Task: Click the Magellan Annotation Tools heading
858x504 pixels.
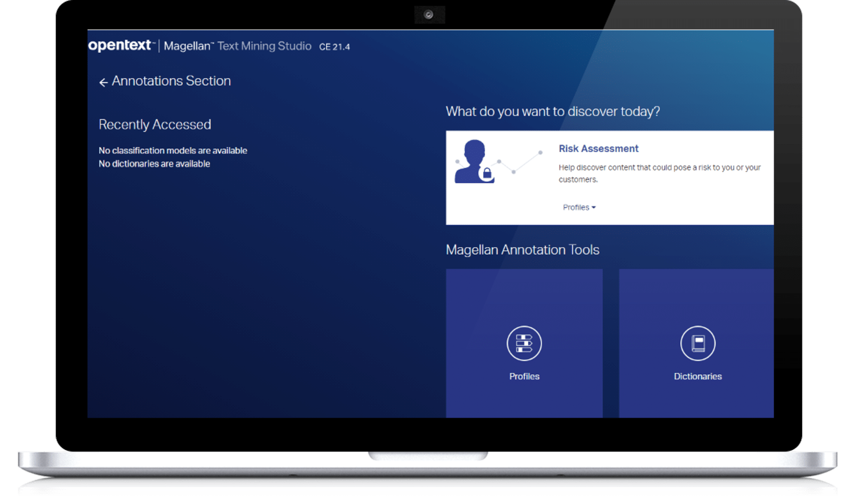Action: coord(522,249)
